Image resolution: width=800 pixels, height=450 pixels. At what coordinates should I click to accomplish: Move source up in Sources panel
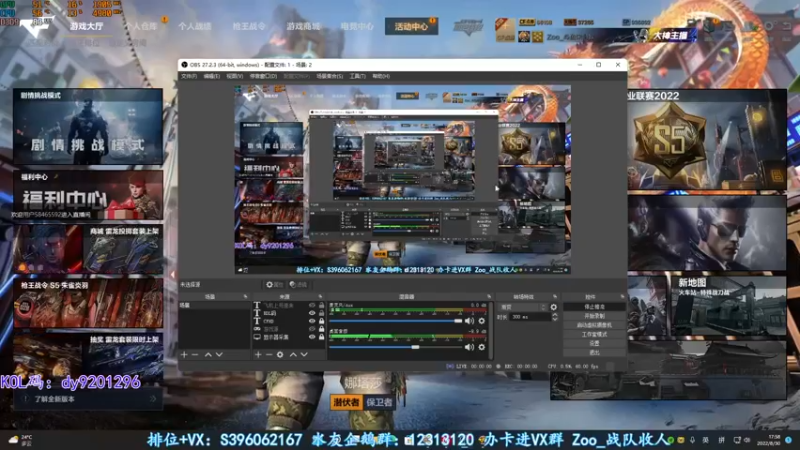click(x=293, y=354)
